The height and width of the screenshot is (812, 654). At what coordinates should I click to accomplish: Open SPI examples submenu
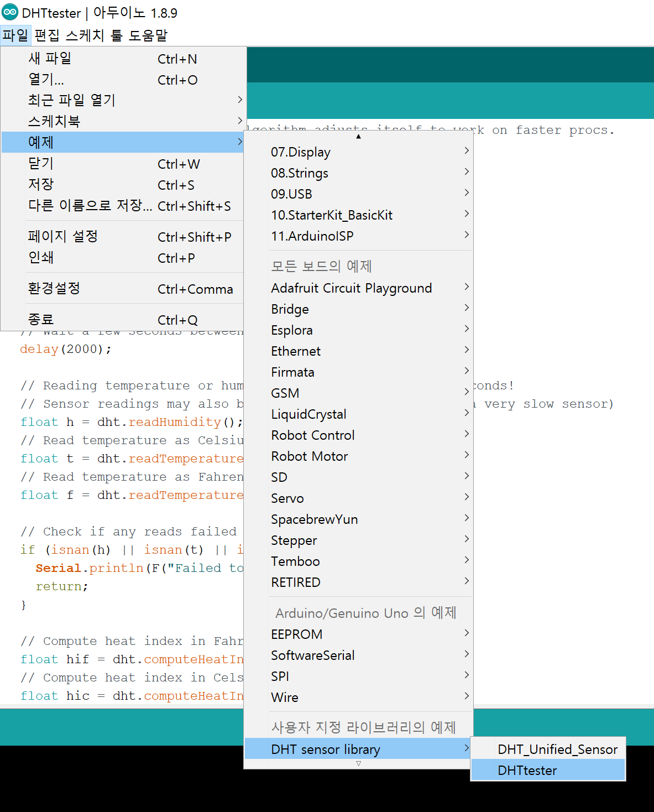tap(358, 676)
